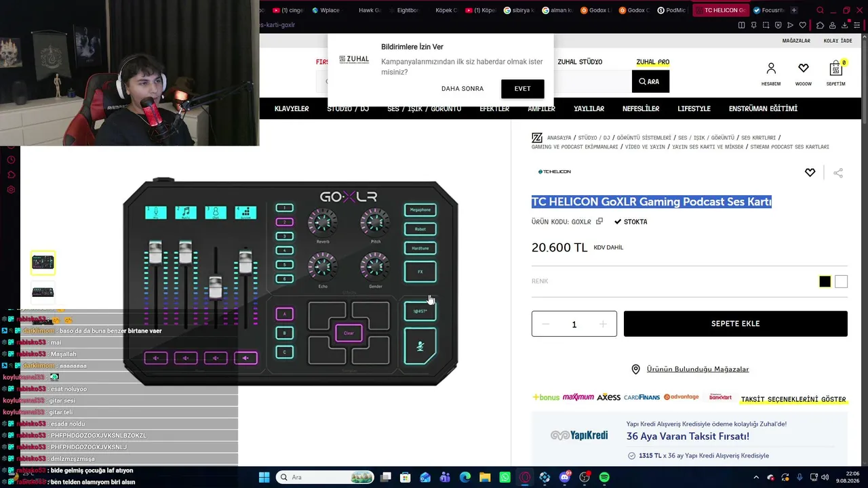
Task: Open Discord from the taskbar
Action: coord(565,477)
